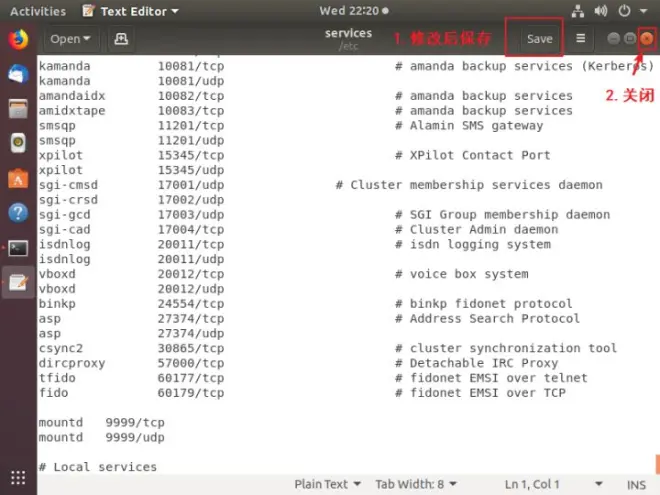The image size is (660, 495).
Task: Click the 'tfido' service name
Action: tap(57, 378)
